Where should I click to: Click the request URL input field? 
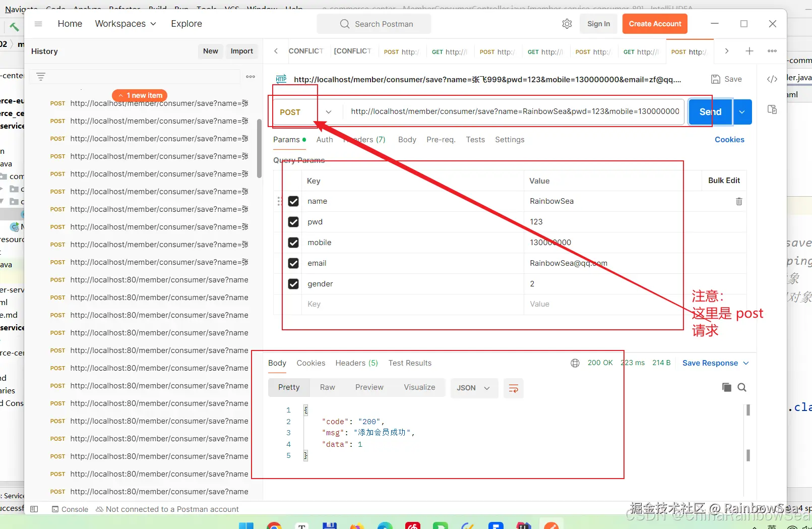pos(514,112)
